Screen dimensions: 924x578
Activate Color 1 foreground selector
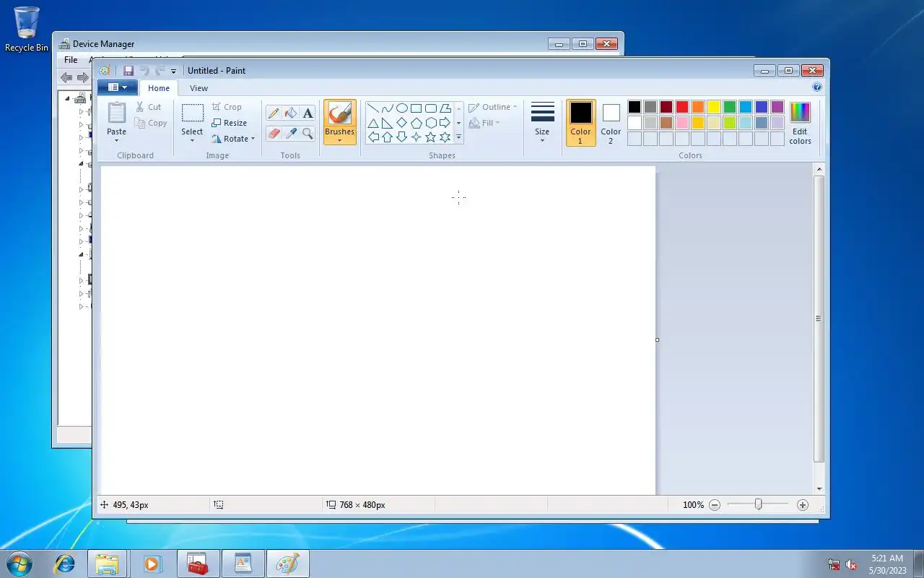click(x=580, y=123)
